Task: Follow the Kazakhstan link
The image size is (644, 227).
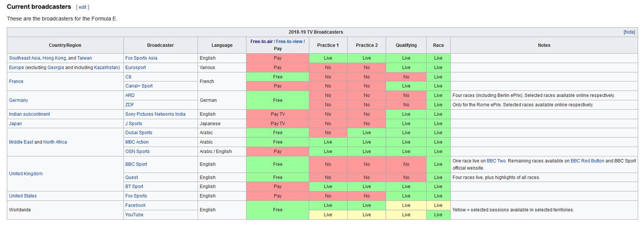Action: click(106, 67)
